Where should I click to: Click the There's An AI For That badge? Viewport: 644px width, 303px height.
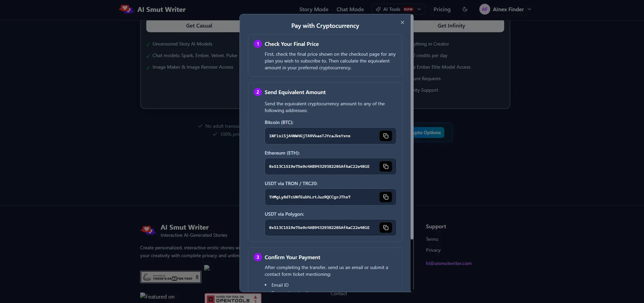pos(170,277)
